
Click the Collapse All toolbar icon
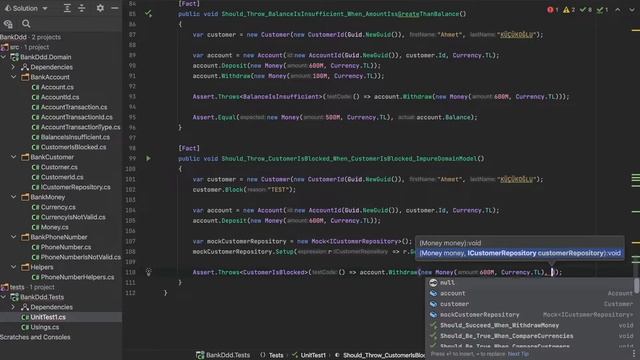tap(82, 8)
